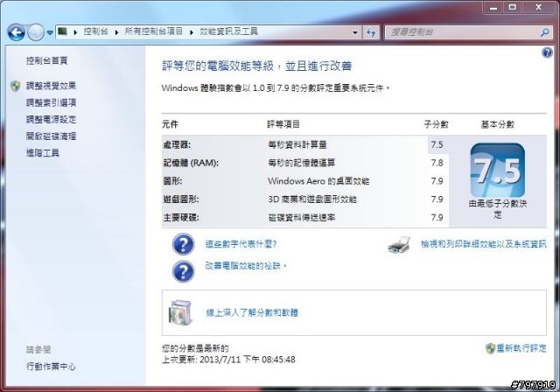Select the 圖形: row label
The image size is (560, 392).
point(172,181)
